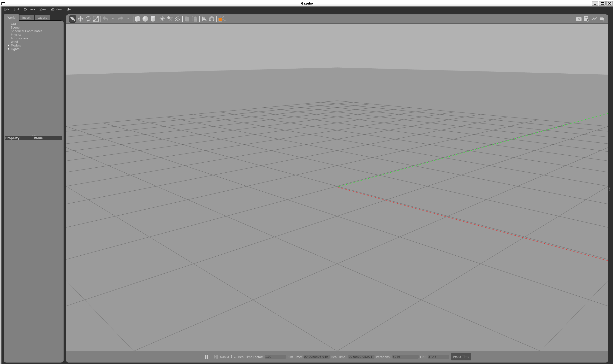Open the Camera menu
The height and width of the screenshot is (364, 613).
(x=29, y=9)
